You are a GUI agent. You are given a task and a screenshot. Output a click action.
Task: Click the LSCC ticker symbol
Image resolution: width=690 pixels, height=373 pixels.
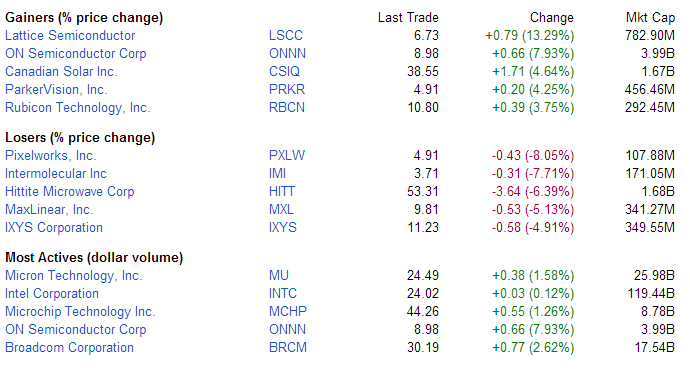(286, 35)
